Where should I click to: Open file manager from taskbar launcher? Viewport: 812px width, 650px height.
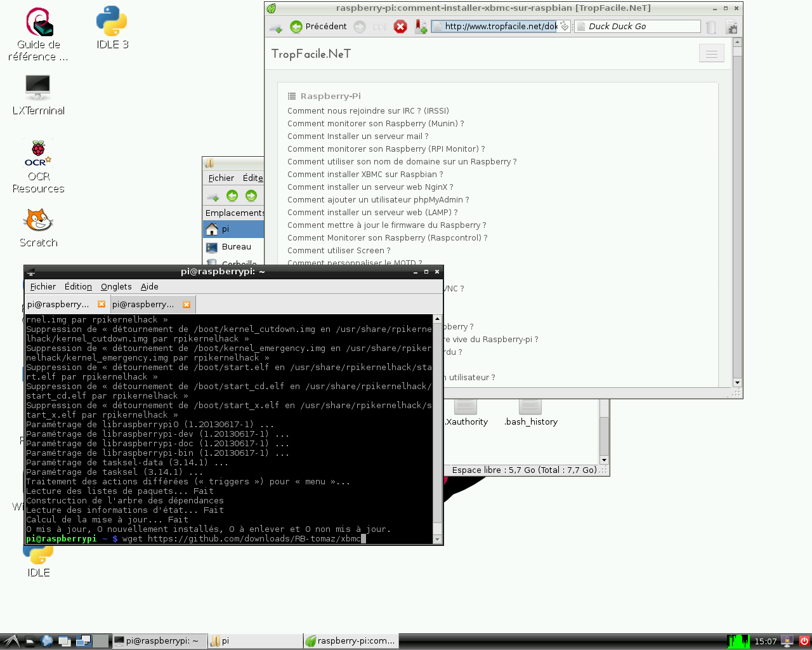[30, 641]
